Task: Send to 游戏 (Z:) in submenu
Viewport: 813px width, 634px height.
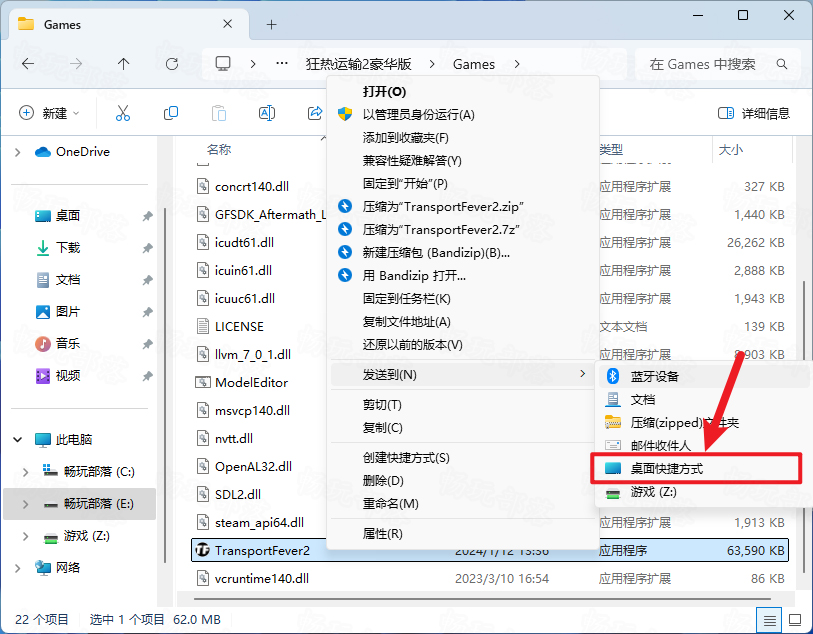Action: [704, 491]
